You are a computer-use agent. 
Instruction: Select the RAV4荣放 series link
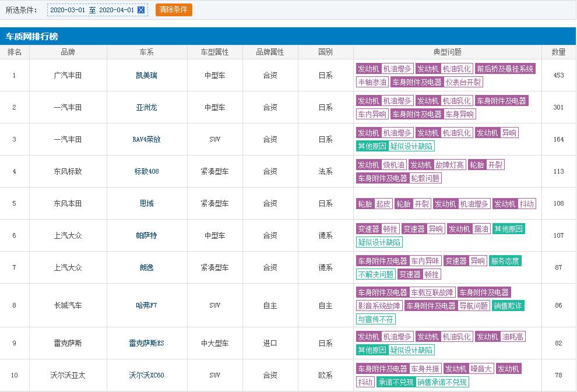point(146,139)
